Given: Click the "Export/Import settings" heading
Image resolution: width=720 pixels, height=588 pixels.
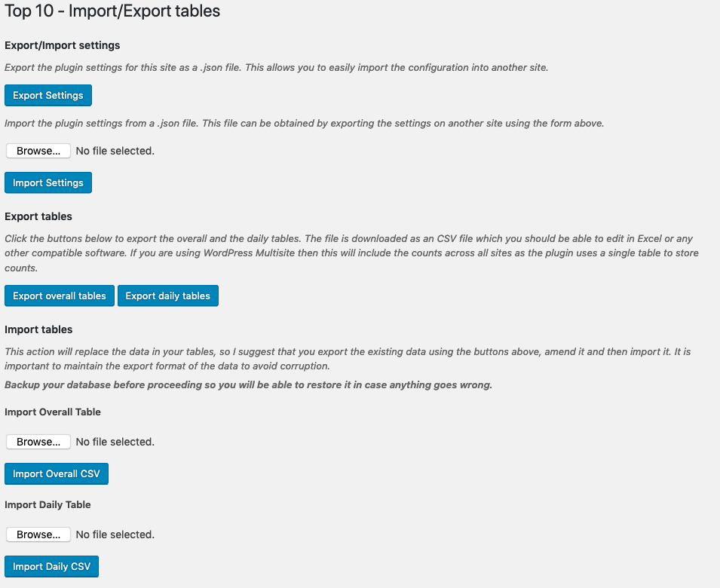Looking at the screenshot, I should (63, 45).
